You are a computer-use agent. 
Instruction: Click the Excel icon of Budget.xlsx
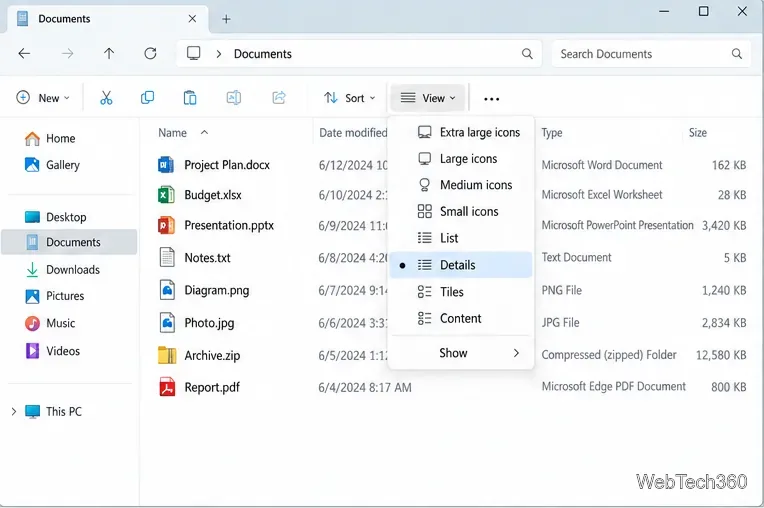[x=166, y=195]
